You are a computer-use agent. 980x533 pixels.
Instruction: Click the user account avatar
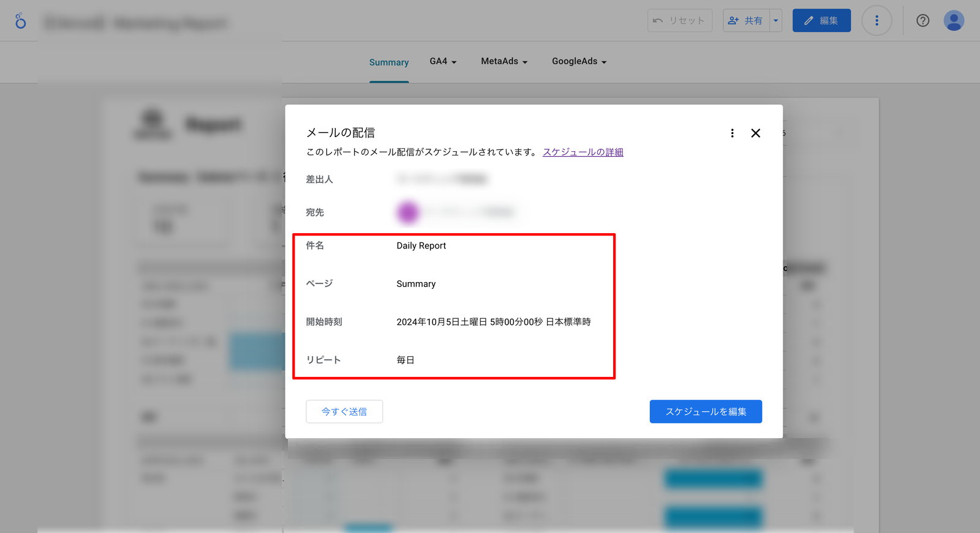[x=954, y=21]
